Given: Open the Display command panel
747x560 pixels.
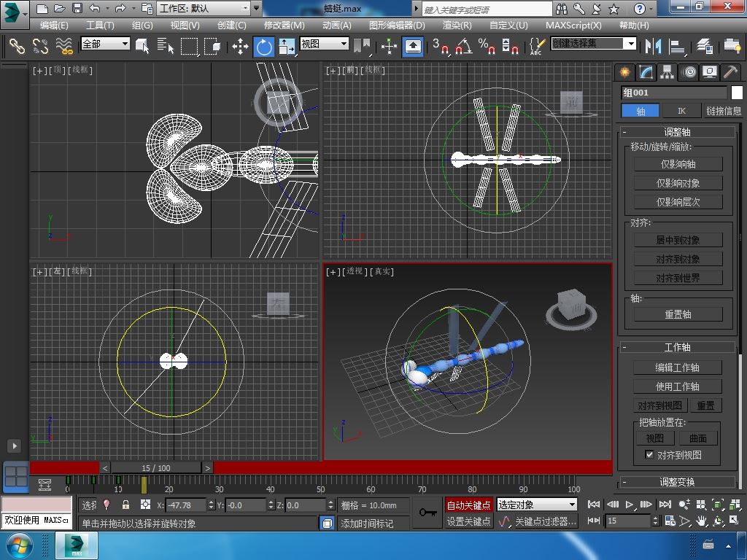Looking at the screenshot, I should pos(709,72).
